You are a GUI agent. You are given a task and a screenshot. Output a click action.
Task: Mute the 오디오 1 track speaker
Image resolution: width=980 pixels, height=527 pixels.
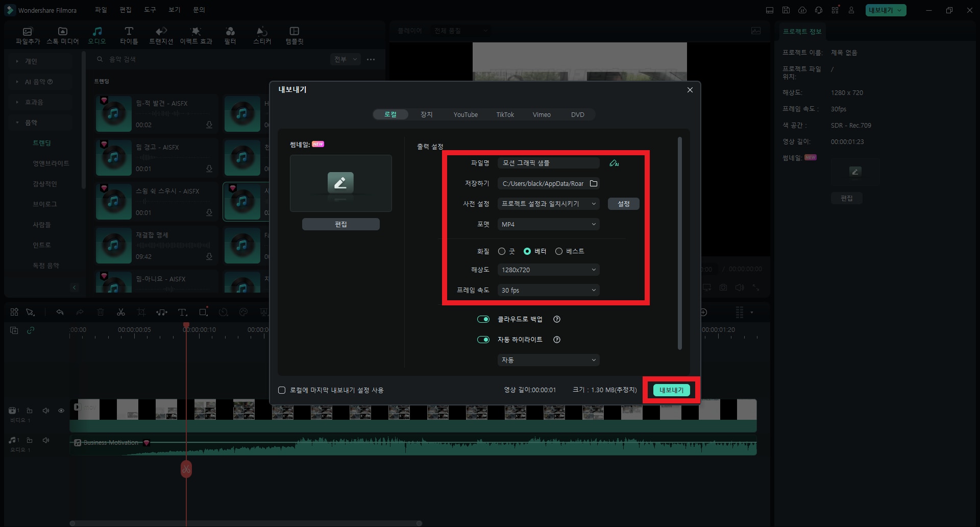coord(46,440)
